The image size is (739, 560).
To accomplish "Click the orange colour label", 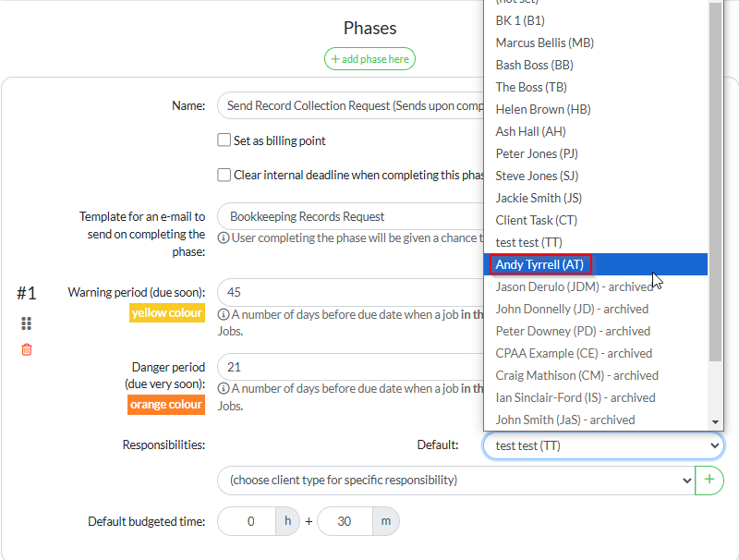I will pos(166,405).
